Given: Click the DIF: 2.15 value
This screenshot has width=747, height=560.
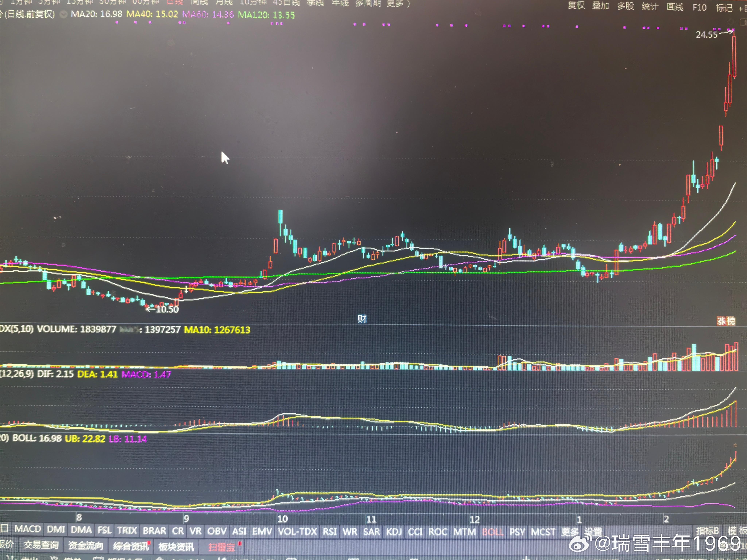Looking at the screenshot, I should pyautogui.click(x=55, y=374).
